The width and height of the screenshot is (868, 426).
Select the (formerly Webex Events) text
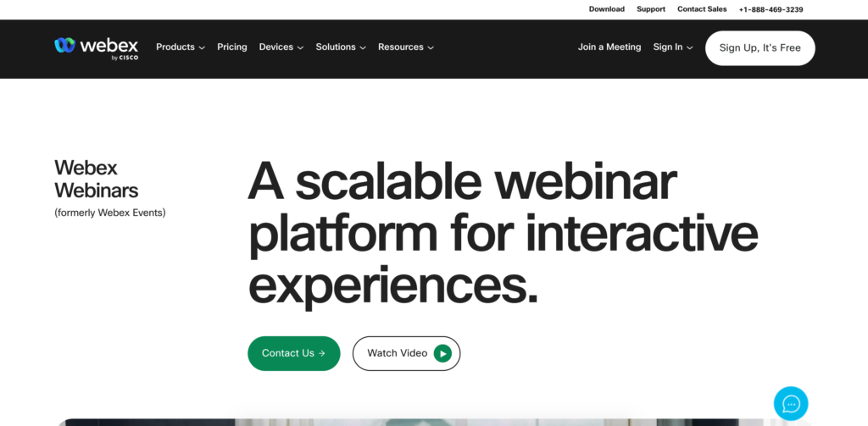[x=109, y=213]
